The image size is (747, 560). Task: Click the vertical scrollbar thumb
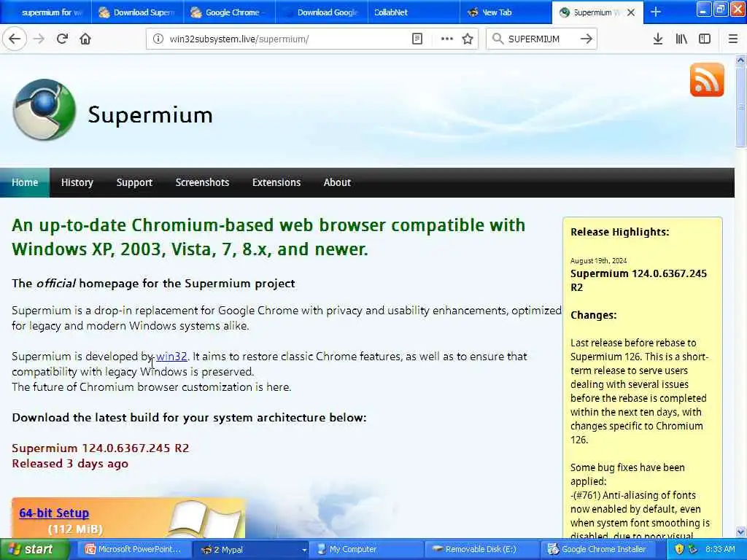click(x=740, y=106)
